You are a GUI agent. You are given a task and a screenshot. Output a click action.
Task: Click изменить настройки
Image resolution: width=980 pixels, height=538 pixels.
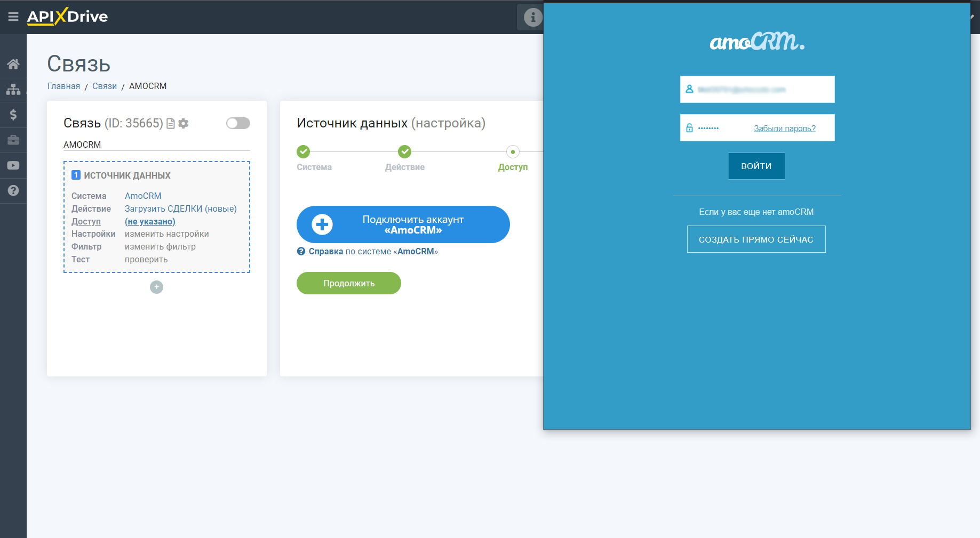point(167,234)
